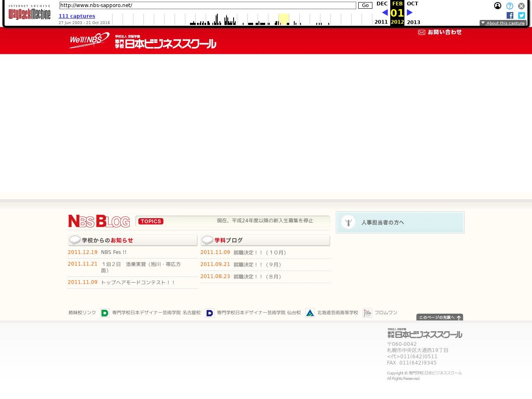Open the user account icon
The width and height of the screenshot is (532, 399).
click(x=498, y=6)
